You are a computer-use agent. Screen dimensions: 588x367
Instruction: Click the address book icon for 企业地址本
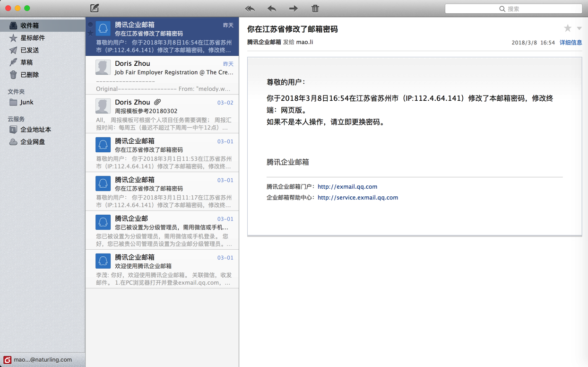(x=13, y=130)
